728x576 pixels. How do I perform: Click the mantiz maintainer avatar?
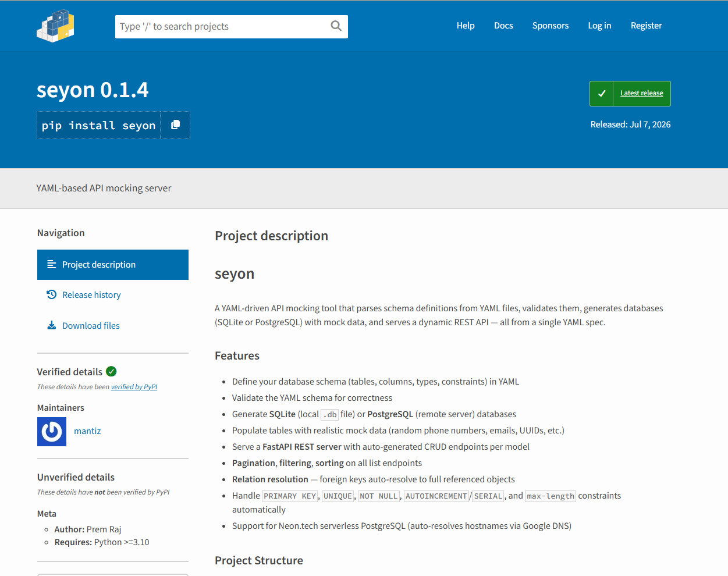pos(52,432)
